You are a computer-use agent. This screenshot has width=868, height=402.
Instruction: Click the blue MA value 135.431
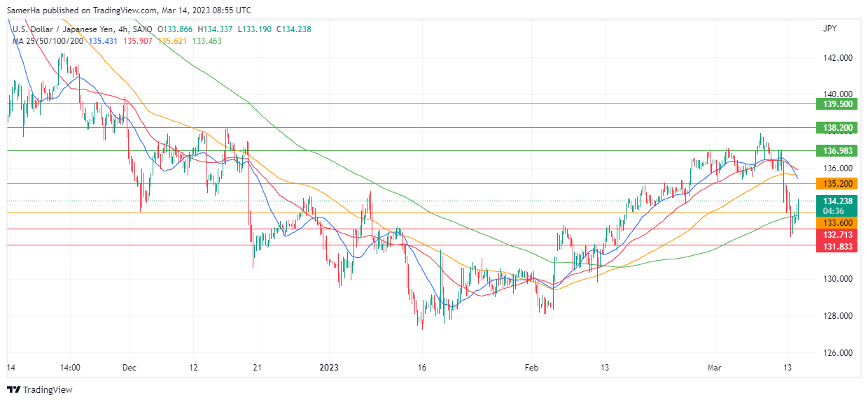(x=103, y=41)
